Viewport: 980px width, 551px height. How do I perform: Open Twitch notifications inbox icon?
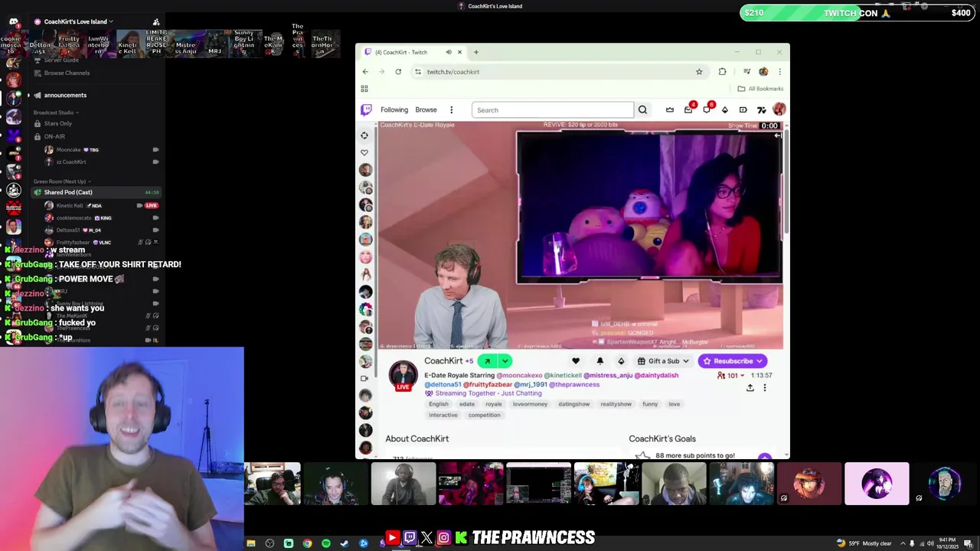688,109
